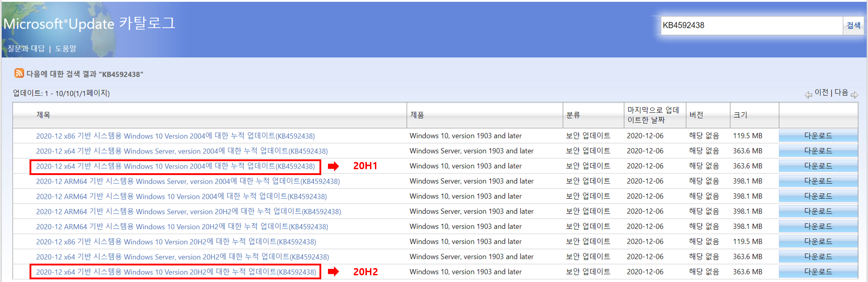Download ARM64 Windows Server version 20H2 update
The width and height of the screenshot is (868, 282).
(x=818, y=211)
